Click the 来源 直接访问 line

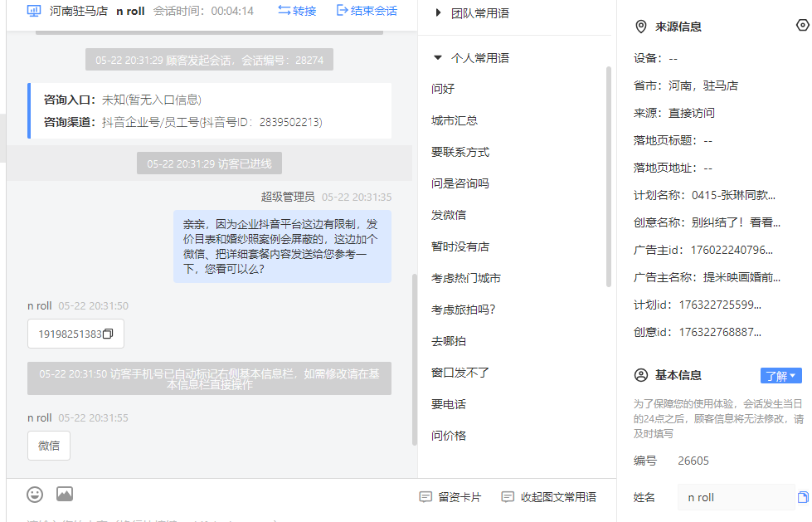coord(674,114)
